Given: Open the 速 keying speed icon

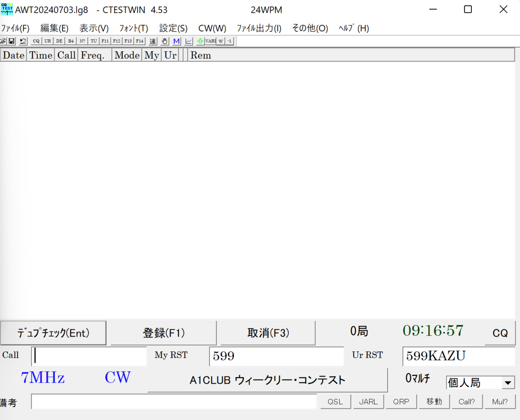Looking at the screenshot, I should (153, 41).
